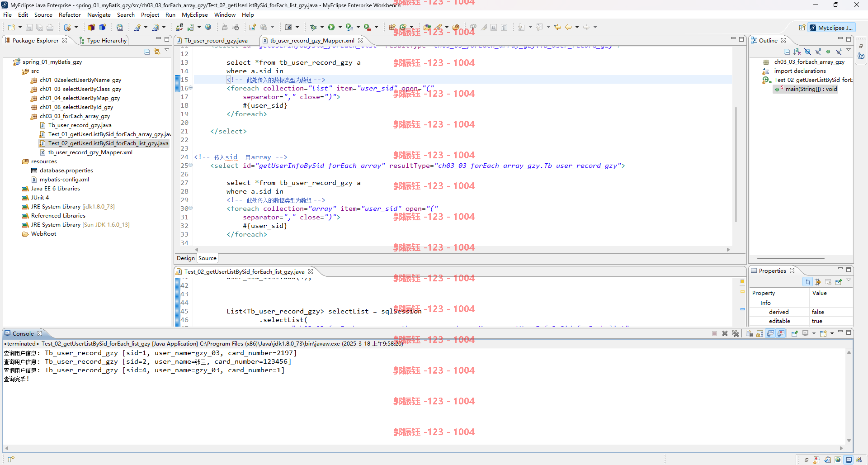Image resolution: width=868 pixels, height=465 pixels.
Task: Collapse select fold marker at line 25
Action: pyautogui.click(x=191, y=166)
